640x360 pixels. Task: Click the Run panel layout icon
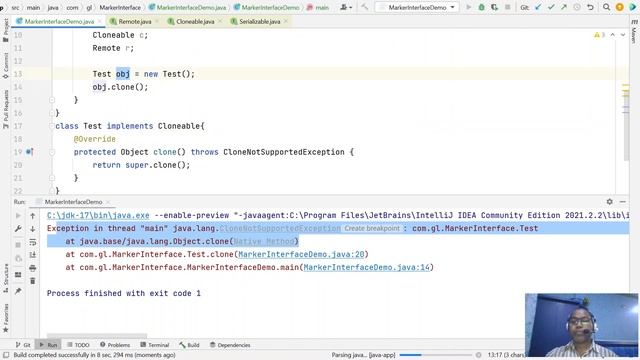click(x=18, y=275)
